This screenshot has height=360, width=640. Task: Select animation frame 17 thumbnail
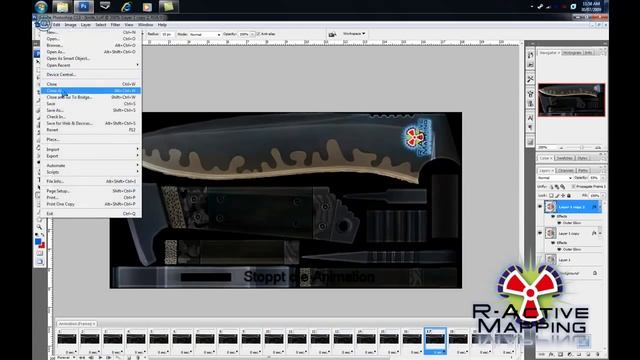(435, 340)
